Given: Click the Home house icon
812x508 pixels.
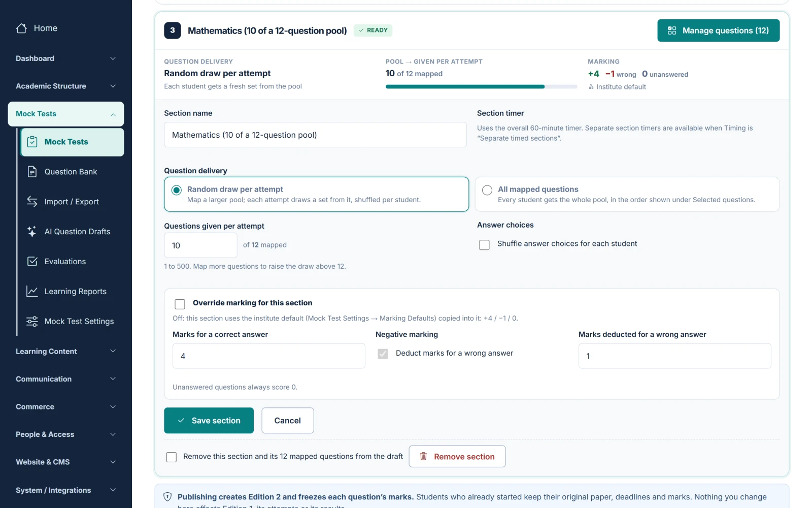Looking at the screenshot, I should click(21, 28).
